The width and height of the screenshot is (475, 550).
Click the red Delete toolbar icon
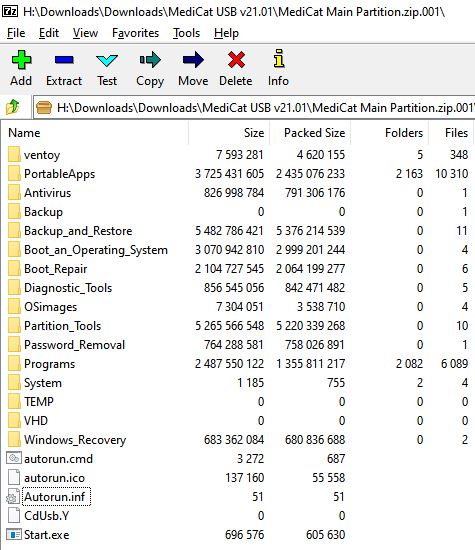pos(236,60)
